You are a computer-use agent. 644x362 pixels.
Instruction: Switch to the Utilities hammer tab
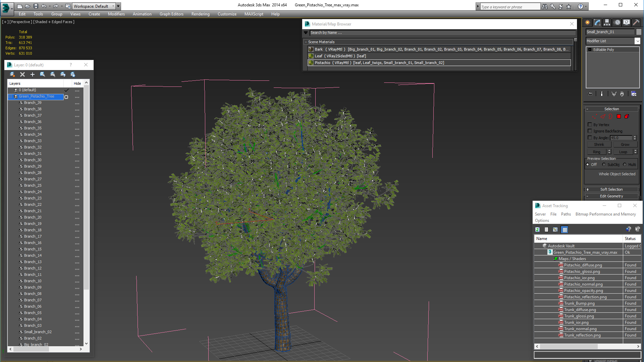click(x=636, y=22)
